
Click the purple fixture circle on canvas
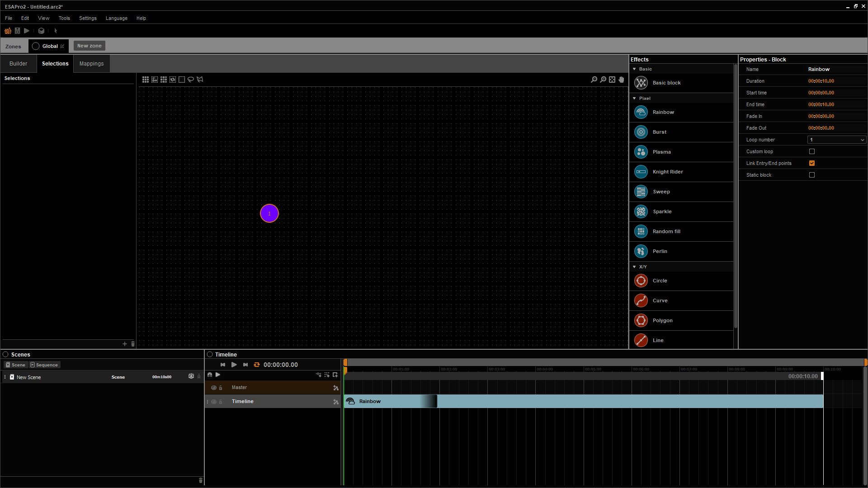click(269, 213)
